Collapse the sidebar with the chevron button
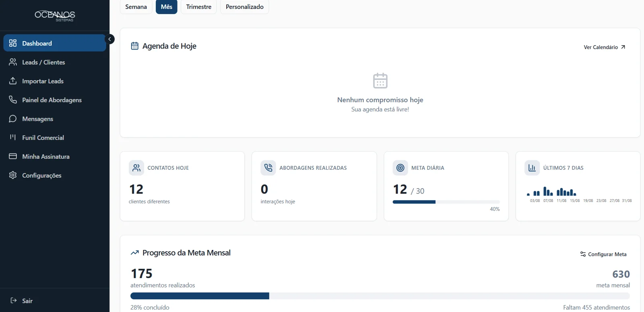Image resolution: width=644 pixels, height=312 pixels. click(x=109, y=39)
